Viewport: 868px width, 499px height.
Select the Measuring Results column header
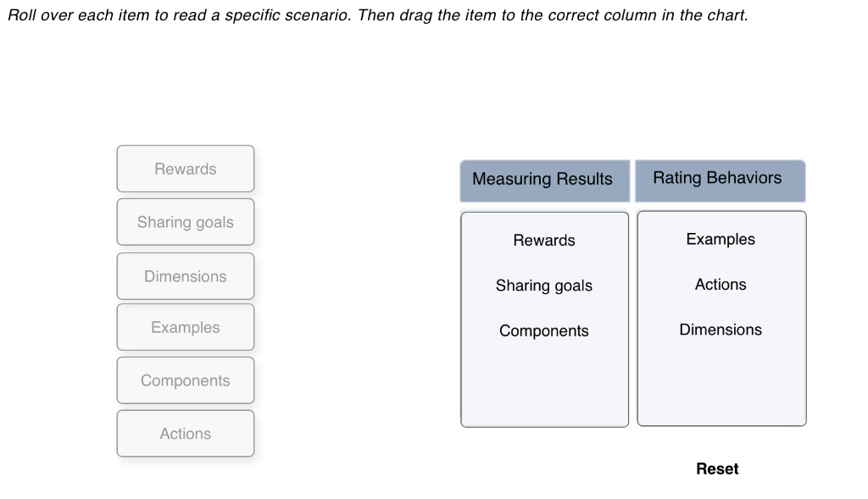(x=543, y=180)
